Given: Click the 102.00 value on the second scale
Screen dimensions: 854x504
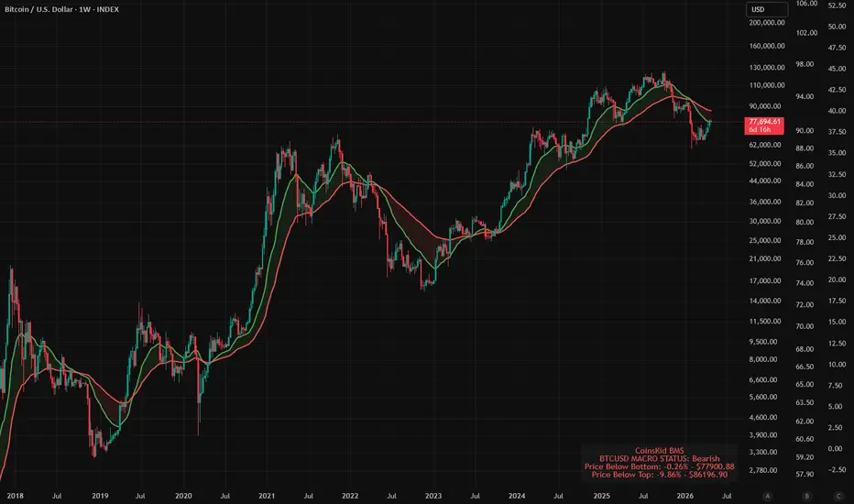Looking at the screenshot, I should pos(806,33).
